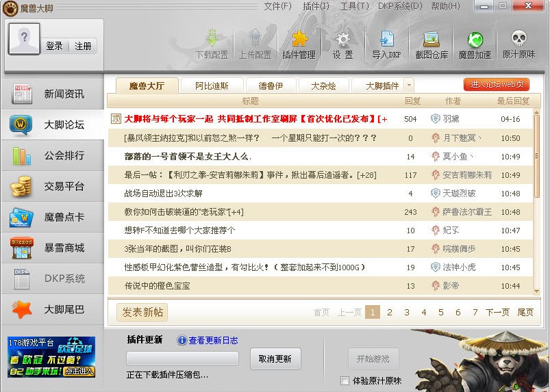Open the 文件(F) menu
The width and height of the screenshot is (550, 392).
pos(277,6)
